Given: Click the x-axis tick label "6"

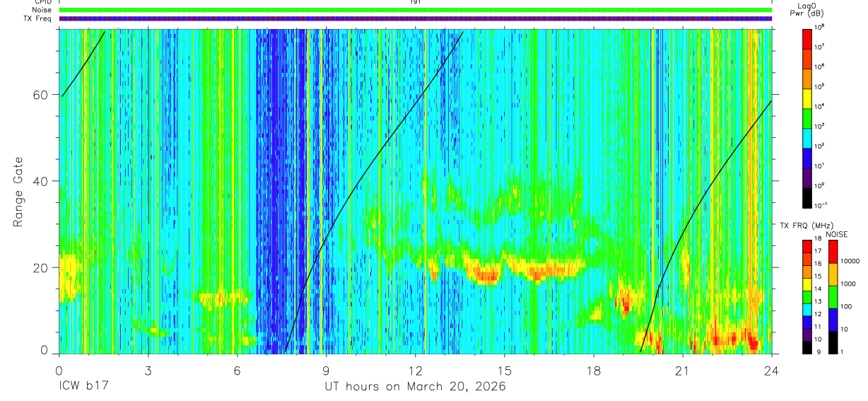Looking at the screenshot, I should coord(237,371).
